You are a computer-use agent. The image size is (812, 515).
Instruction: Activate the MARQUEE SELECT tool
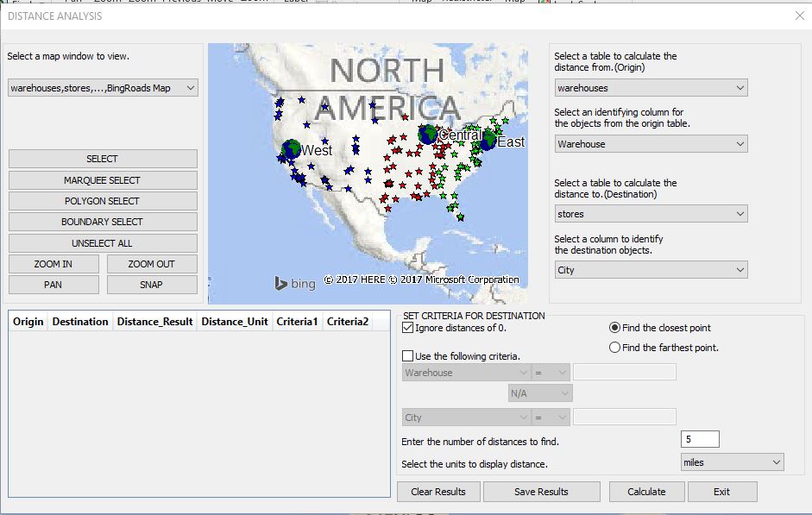[102, 179]
